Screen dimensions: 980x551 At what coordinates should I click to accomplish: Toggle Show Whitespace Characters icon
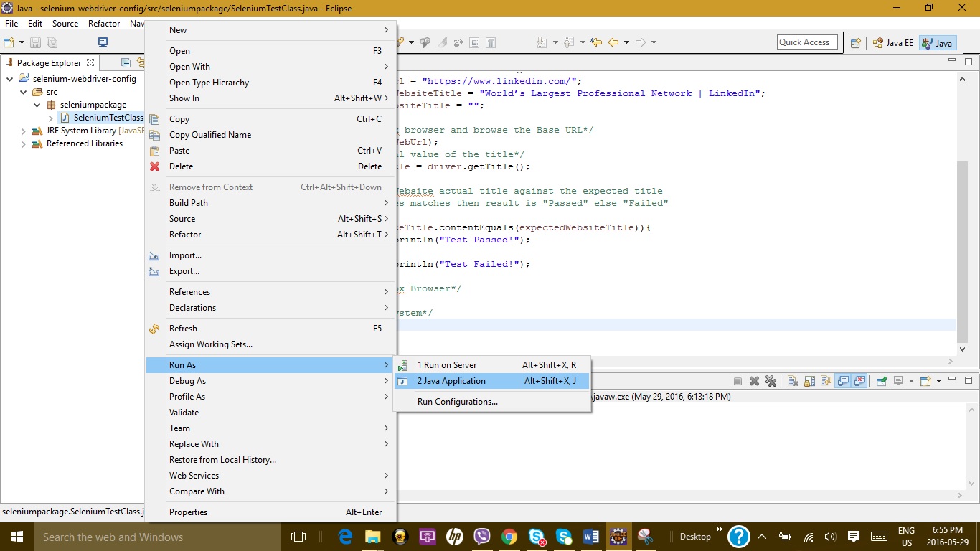(x=491, y=42)
